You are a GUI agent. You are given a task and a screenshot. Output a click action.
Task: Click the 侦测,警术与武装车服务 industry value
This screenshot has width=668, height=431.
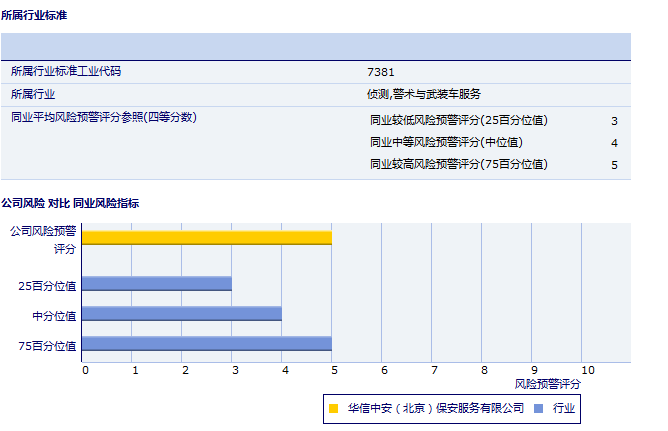(424, 94)
